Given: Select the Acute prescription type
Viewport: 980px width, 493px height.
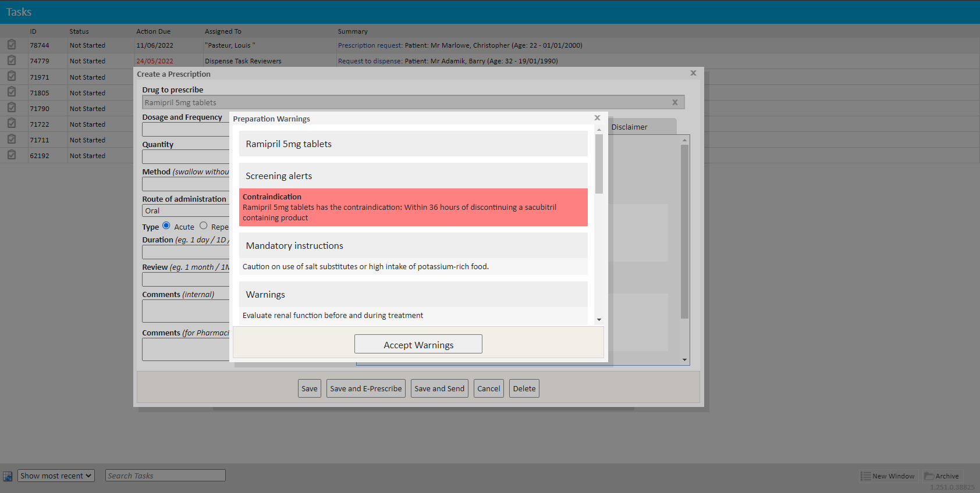Looking at the screenshot, I should coord(166,226).
